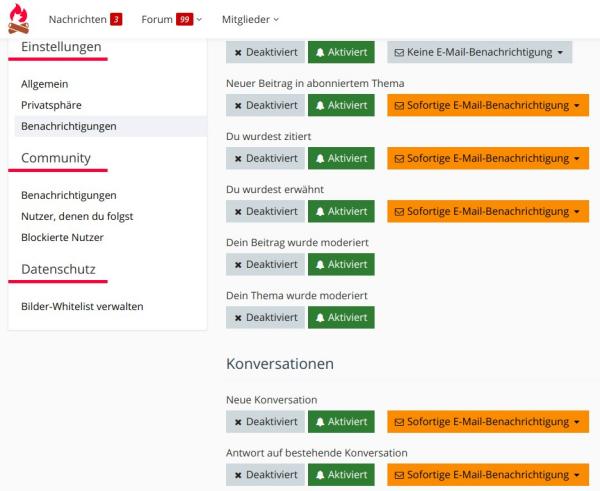Click envelope icon on 'Du wurdest zitiert' email button

[x=397, y=159]
